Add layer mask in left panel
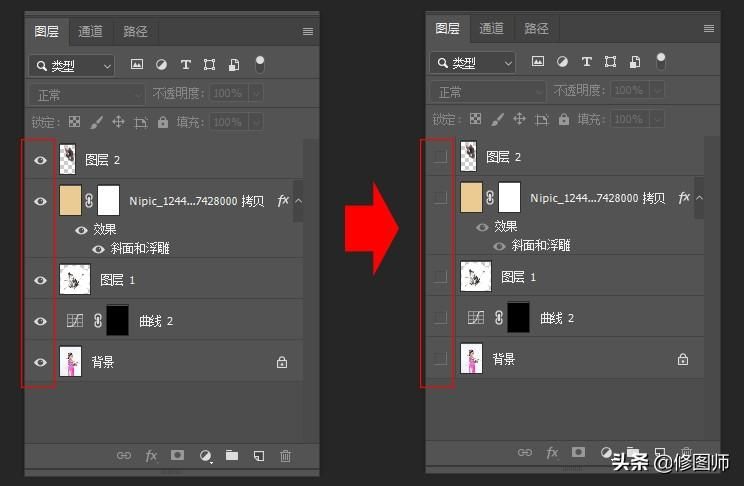Image resolution: width=744 pixels, height=486 pixels. pyautogui.click(x=177, y=455)
